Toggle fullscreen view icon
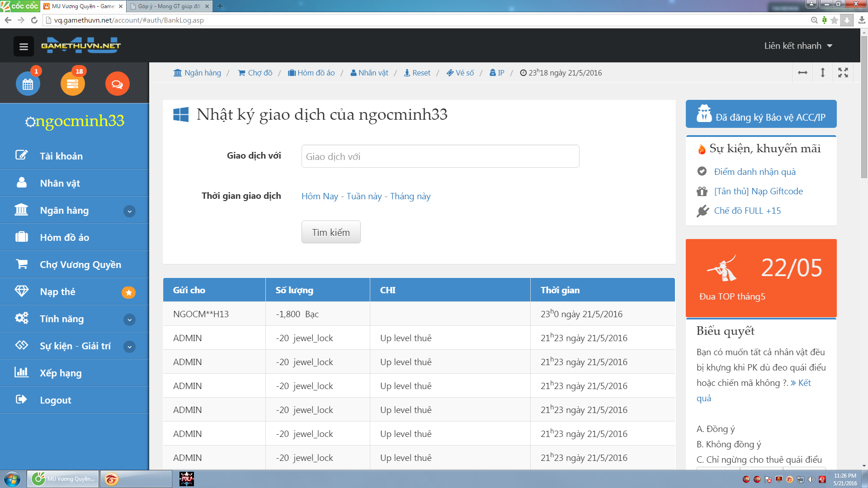 [x=843, y=73]
